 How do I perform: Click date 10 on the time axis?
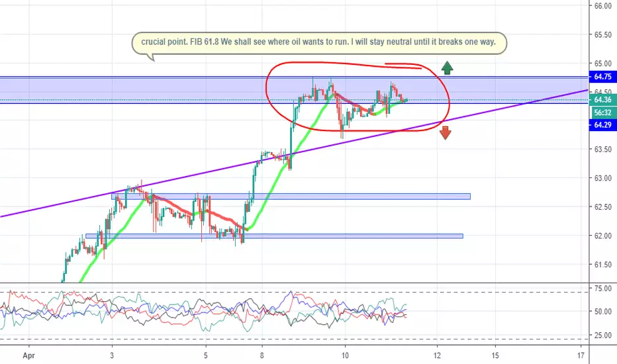pyautogui.click(x=345, y=356)
